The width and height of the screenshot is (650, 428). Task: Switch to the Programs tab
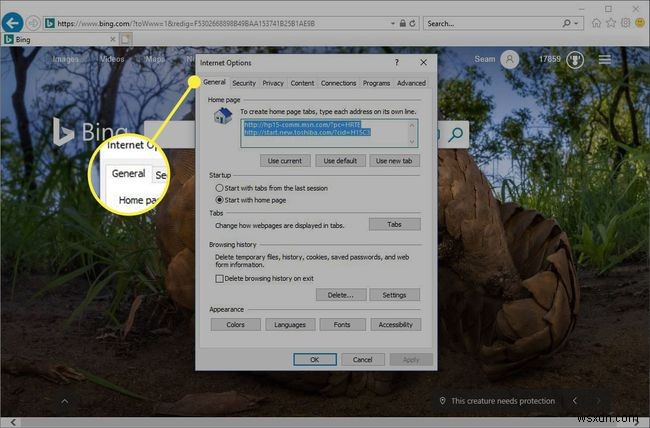pos(376,83)
